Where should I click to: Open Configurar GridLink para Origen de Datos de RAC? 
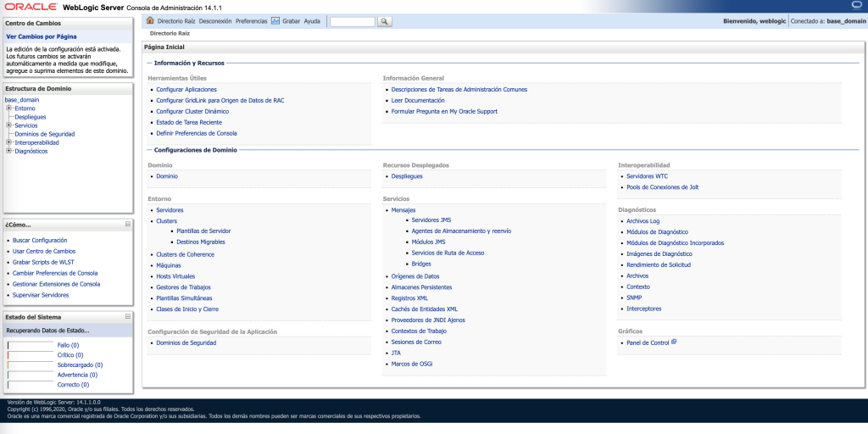(x=220, y=100)
